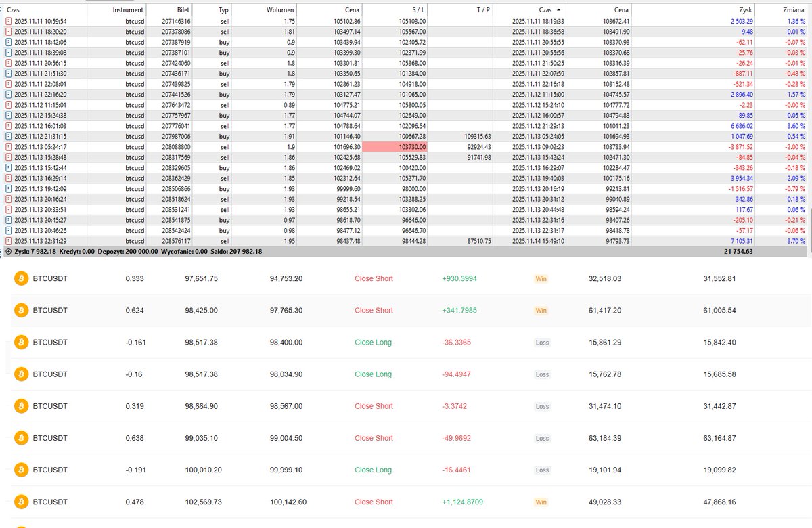812x528 pixels.
Task: Click the total profit 21 754.63
Action: coord(740,251)
